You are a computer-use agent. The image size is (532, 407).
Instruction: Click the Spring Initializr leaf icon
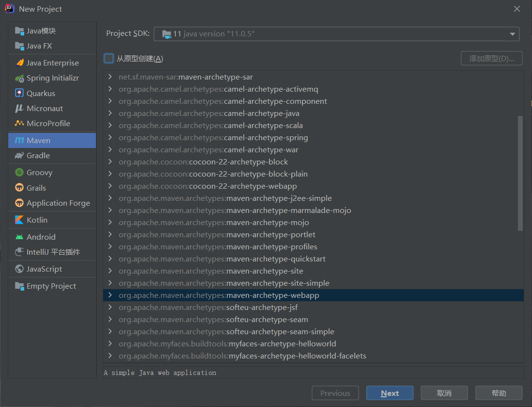(20, 78)
